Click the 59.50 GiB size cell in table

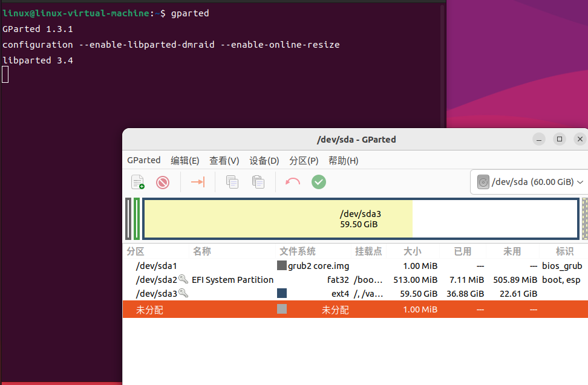(419, 294)
